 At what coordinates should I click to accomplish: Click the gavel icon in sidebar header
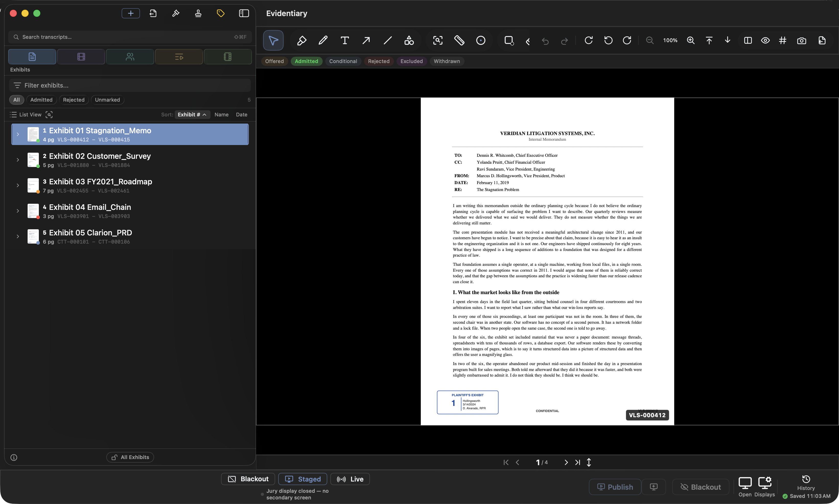pyautogui.click(x=176, y=13)
